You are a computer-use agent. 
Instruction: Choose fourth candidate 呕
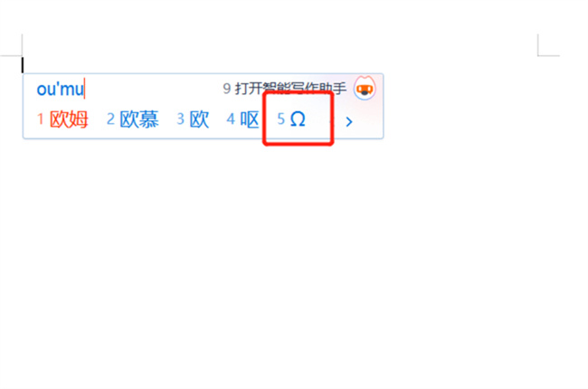(x=242, y=119)
